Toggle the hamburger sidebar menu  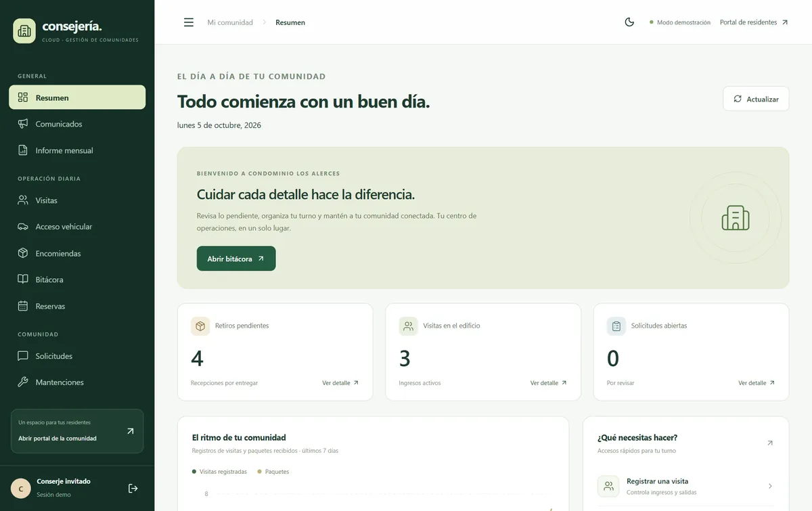[189, 22]
